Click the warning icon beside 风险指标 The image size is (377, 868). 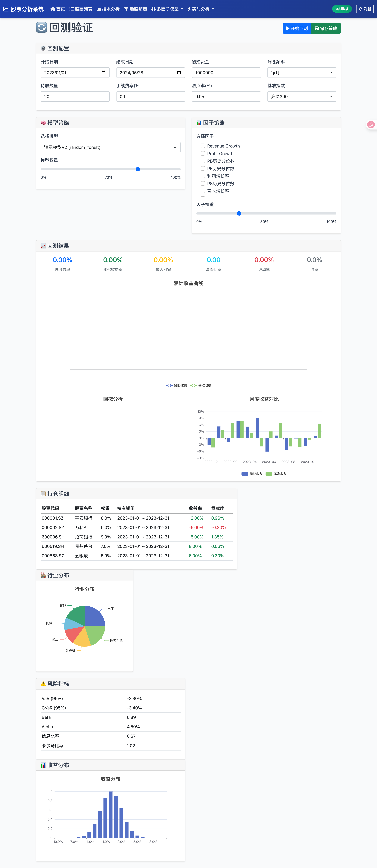pos(43,684)
